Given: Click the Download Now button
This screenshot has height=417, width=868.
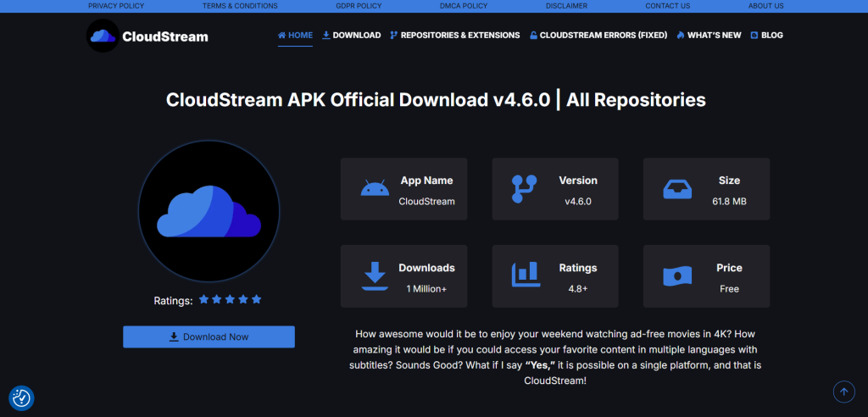Looking at the screenshot, I should point(209,336).
